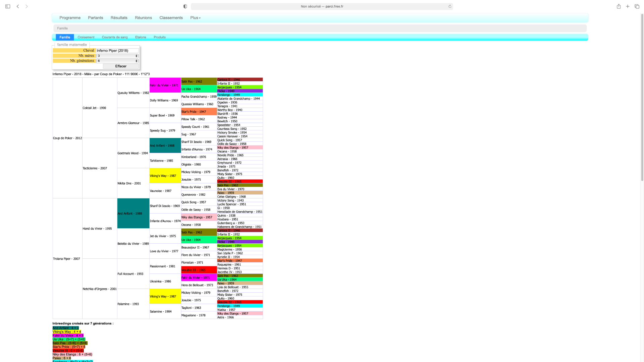Open the Nb. générations dropdown
The image size is (644, 362).
tap(117, 61)
